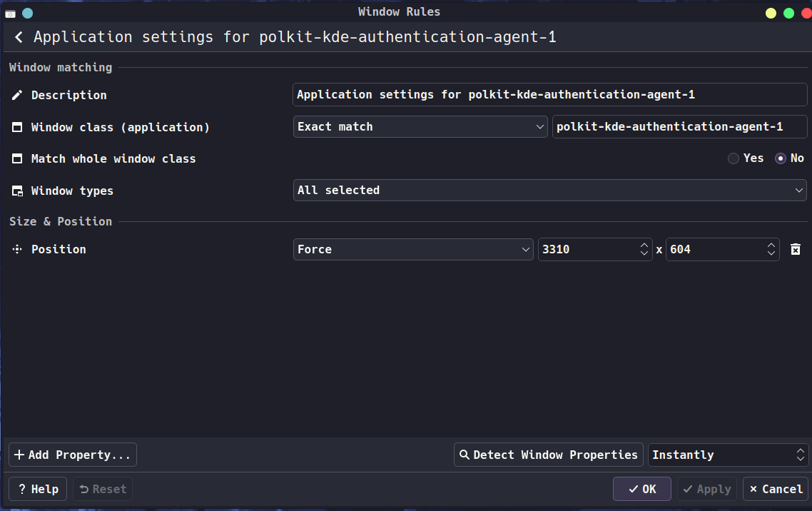812x511 pixels.
Task: Click Detect Window Properties button
Action: pos(548,455)
